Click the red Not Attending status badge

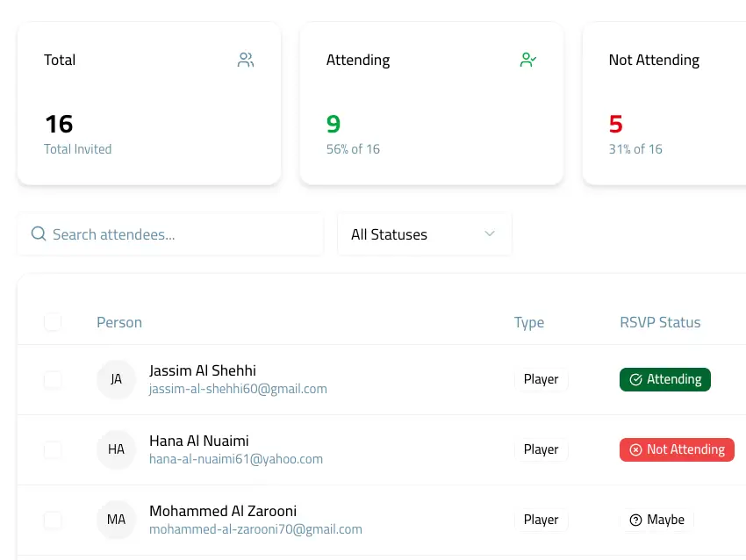[676, 449]
